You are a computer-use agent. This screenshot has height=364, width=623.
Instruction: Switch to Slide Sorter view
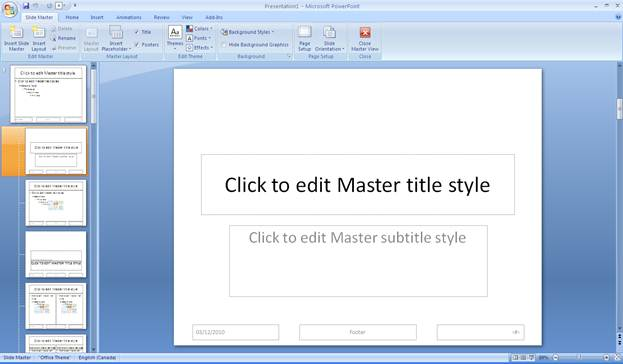[523, 358]
